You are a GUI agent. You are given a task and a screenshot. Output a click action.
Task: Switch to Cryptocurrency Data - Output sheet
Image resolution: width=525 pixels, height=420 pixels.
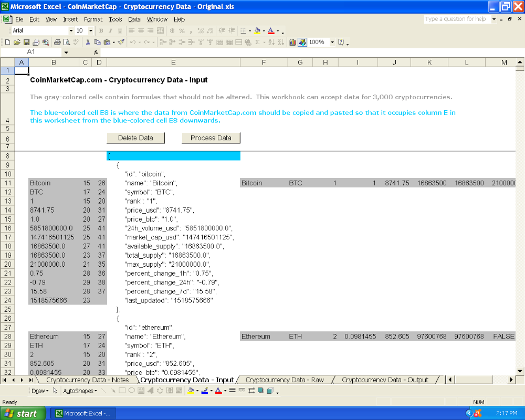coord(385,380)
